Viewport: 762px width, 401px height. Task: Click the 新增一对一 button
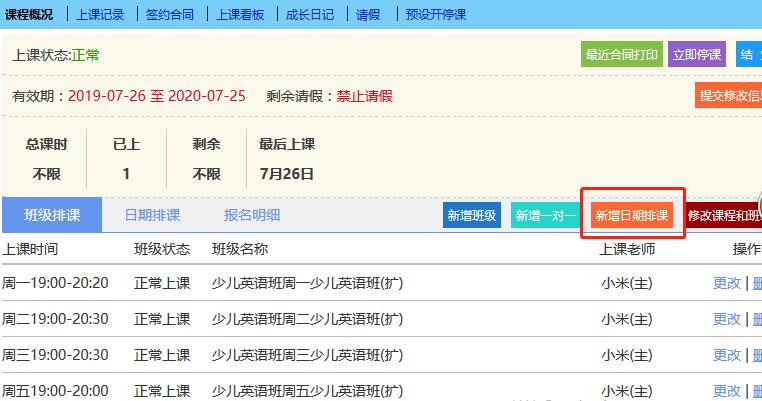pyautogui.click(x=543, y=215)
